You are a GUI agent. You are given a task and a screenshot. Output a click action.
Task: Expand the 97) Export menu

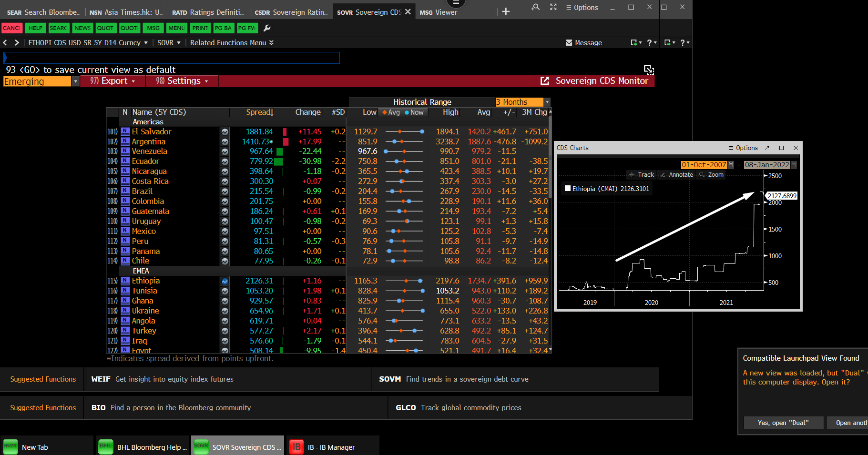point(112,81)
